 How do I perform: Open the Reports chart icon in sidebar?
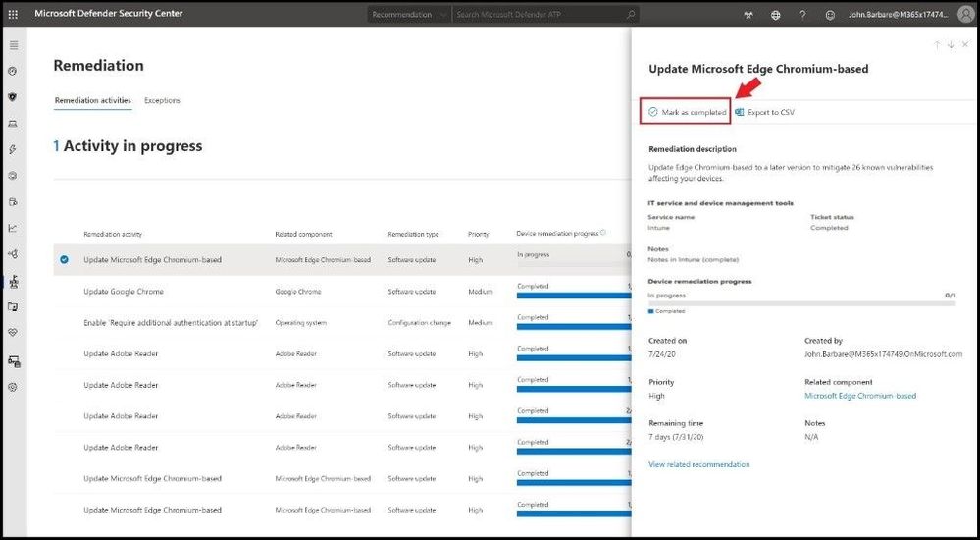13,229
